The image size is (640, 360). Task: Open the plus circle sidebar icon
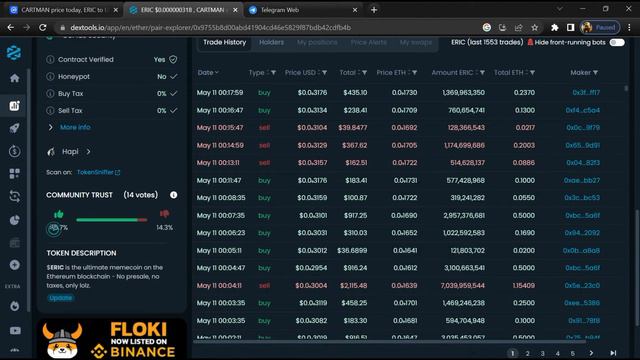[14, 265]
